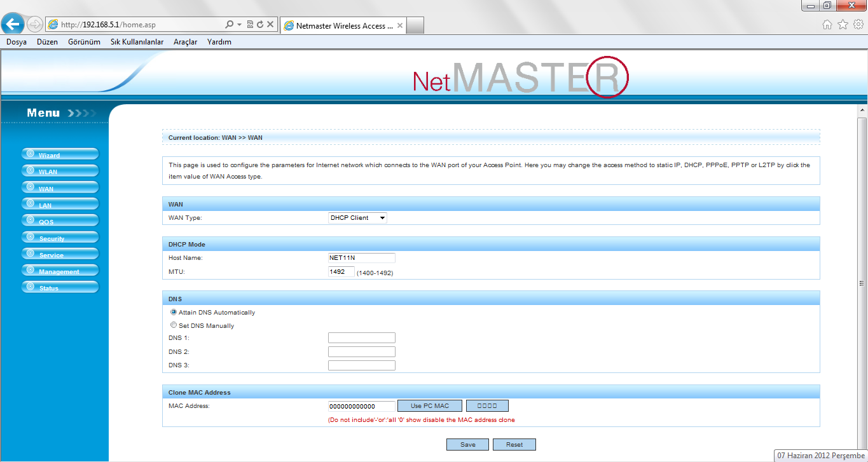Open the Düzen menu
Viewport: 868px width, 462px height.
tap(47, 42)
